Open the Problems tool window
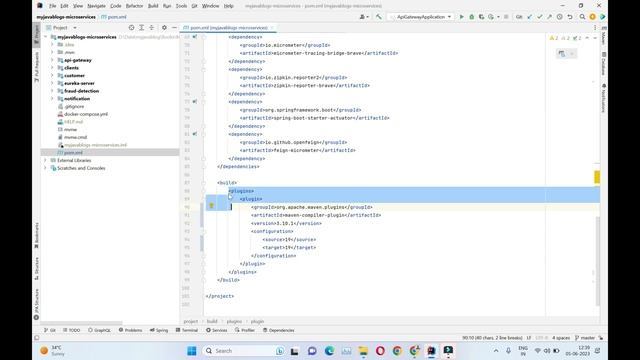Screen dimensions: 640x360 130,330
